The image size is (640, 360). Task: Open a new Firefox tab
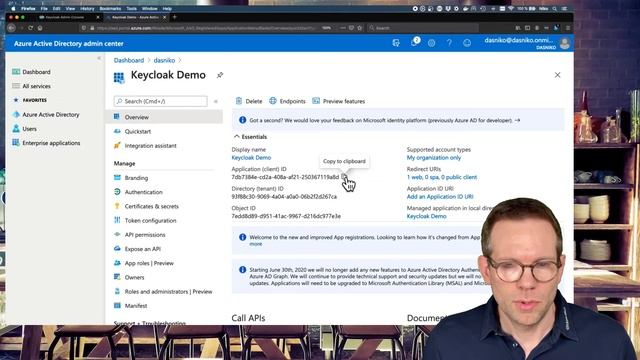tap(174, 17)
